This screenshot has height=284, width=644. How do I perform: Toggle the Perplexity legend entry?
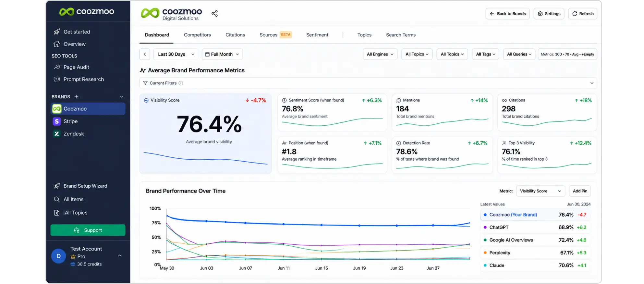(535, 253)
